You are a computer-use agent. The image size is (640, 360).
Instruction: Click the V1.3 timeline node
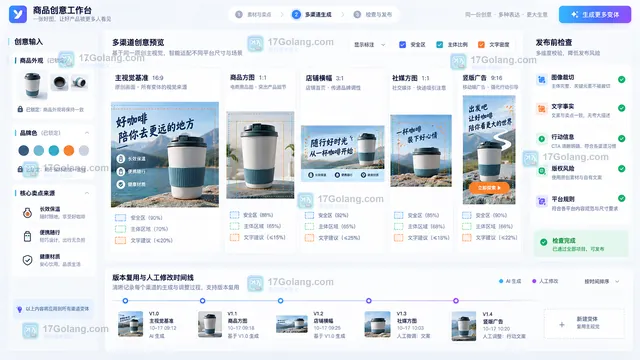369,301
